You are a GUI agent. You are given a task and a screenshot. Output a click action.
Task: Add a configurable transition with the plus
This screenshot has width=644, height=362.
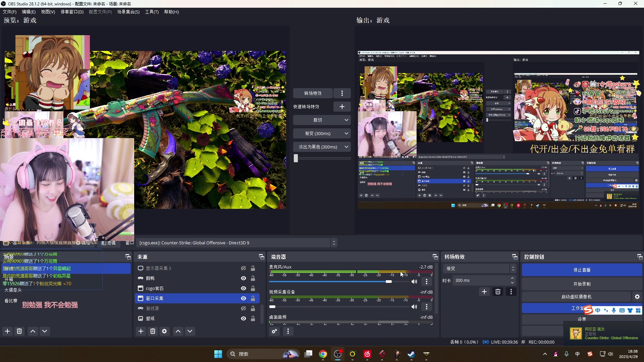(484, 292)
